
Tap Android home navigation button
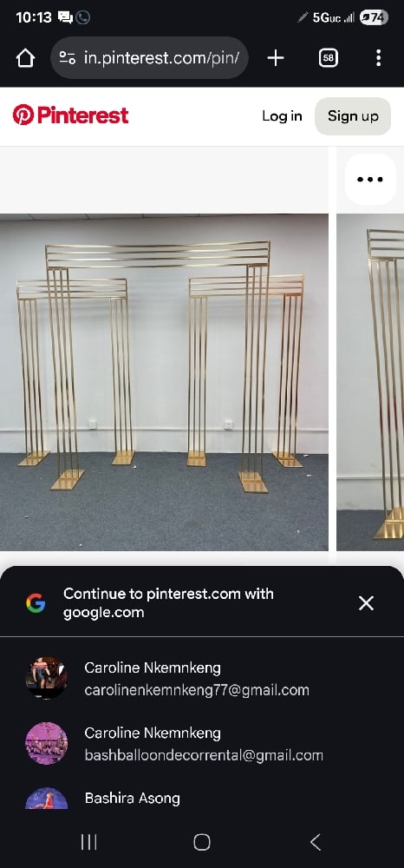[202, 842]
